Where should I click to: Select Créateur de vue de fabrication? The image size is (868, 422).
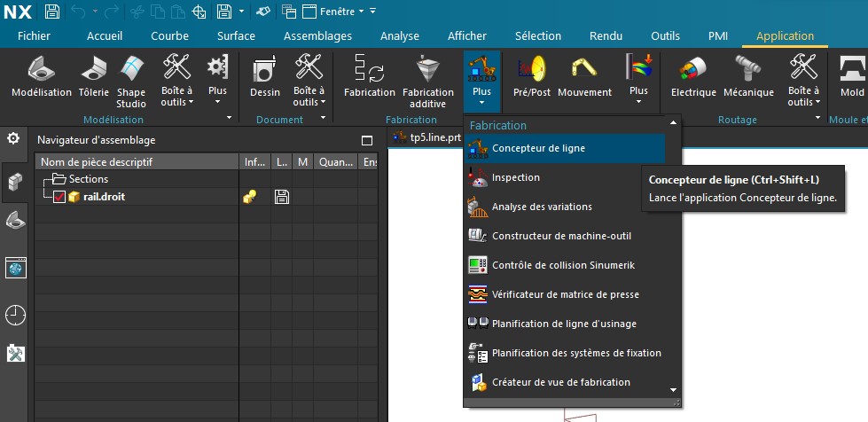[x=564, y=382]
